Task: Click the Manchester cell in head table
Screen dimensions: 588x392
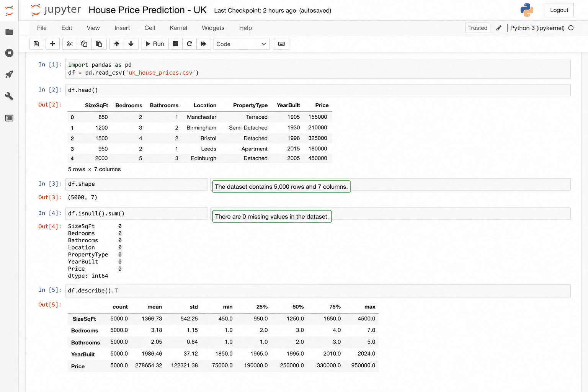Action: pyautogui.click(x=202, y=117)
